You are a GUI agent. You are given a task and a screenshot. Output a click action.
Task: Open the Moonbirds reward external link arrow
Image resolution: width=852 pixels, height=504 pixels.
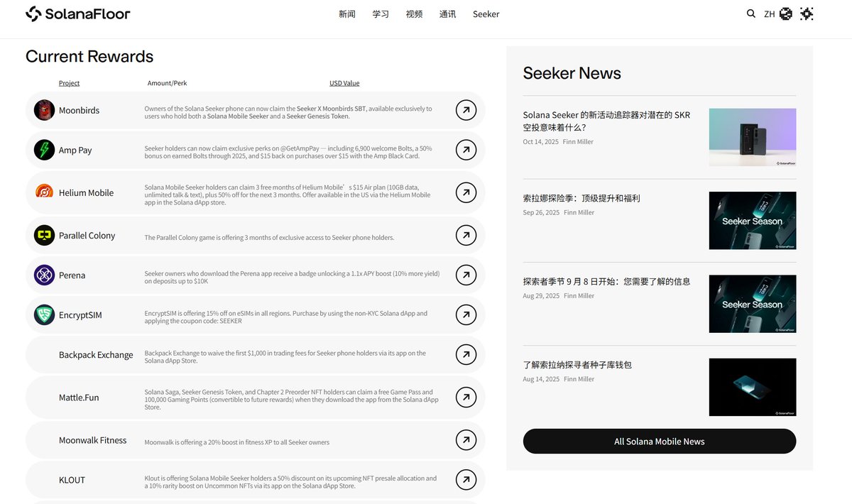466,110
